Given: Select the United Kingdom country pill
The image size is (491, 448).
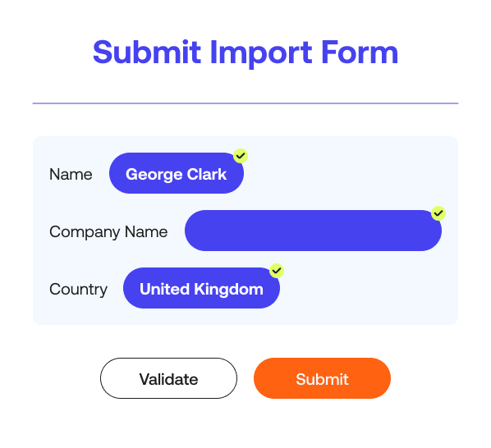Looking at the screenshot, I should click(201, 288).
